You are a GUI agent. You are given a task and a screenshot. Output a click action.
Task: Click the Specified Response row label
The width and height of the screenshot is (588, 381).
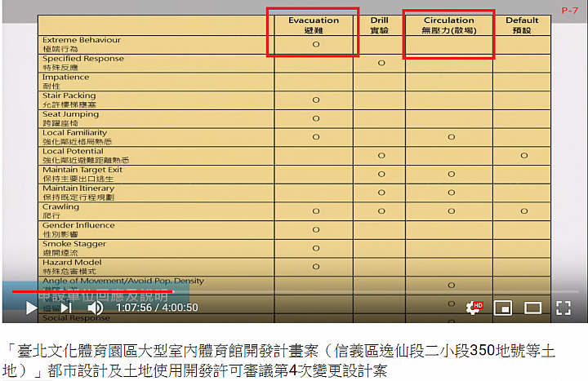[82, 63]
